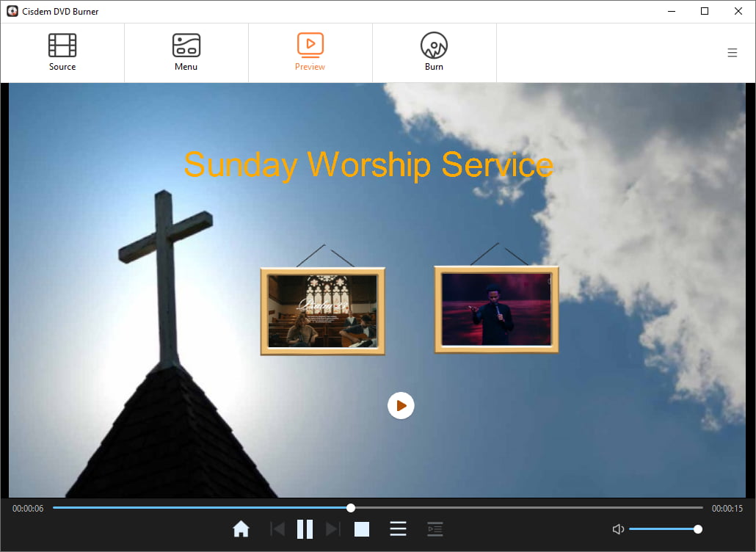Image resolution: width=756 pixels, height=552 pixels.
Task: Open the chapter menu icon
Action: (x=435, y=529)
